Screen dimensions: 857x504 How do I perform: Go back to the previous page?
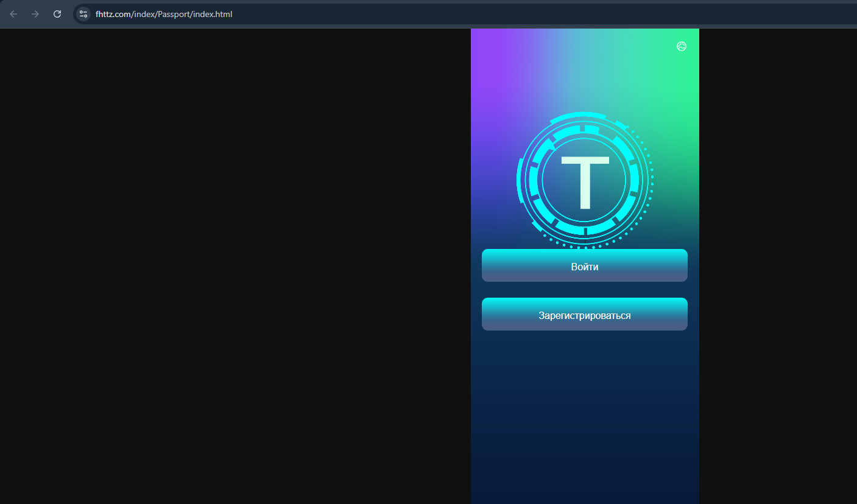click(13, 14)
